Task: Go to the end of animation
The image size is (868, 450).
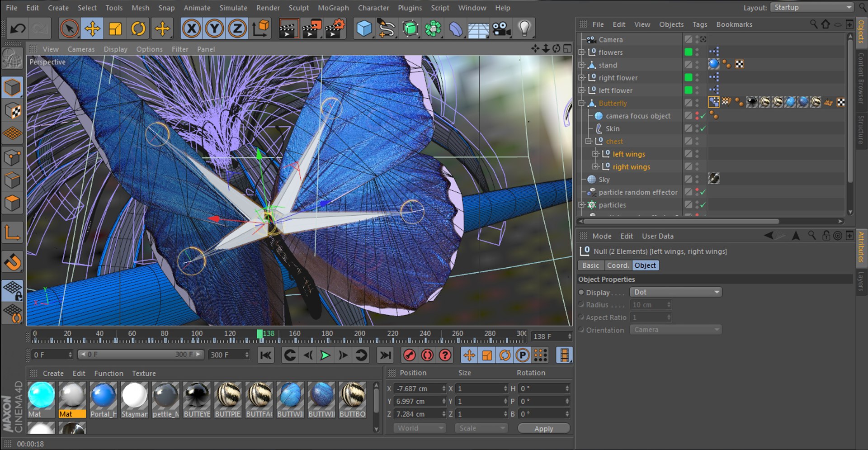Action: [386, 355]
